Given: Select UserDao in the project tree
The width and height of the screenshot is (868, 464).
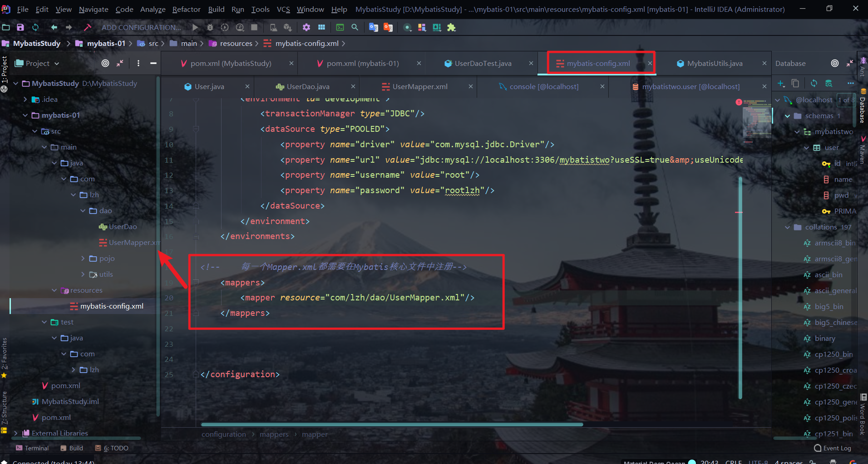Looking at the screenshot, I should tap(123, 226).
